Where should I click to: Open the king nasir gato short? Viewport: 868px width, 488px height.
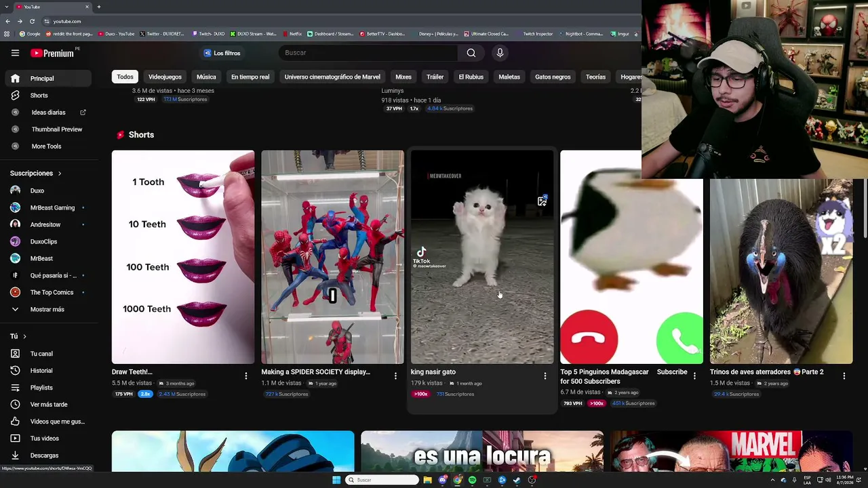(x=482, y=257)
